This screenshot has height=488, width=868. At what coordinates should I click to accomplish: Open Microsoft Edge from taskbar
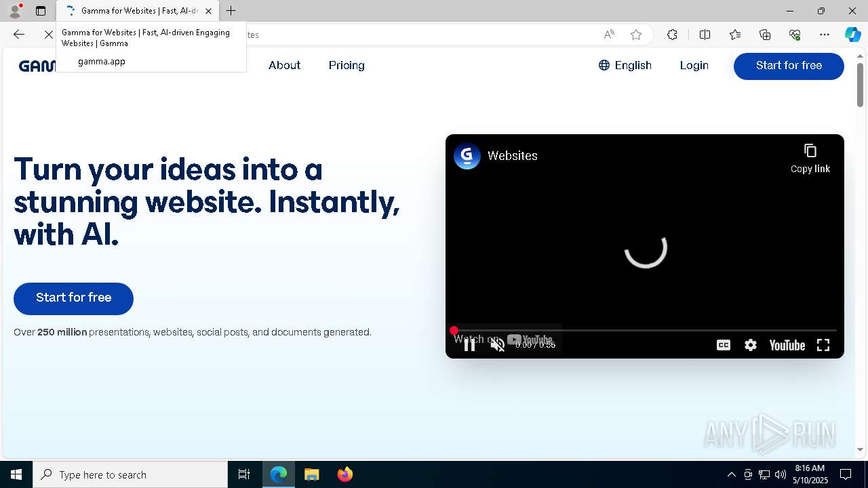[279, 474]
